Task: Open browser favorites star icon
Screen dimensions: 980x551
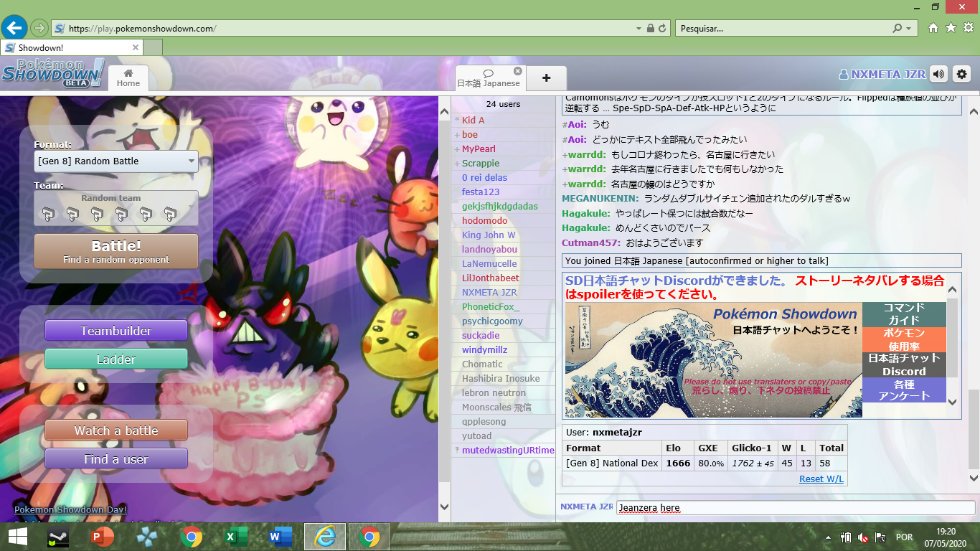Action: (951, 28)
